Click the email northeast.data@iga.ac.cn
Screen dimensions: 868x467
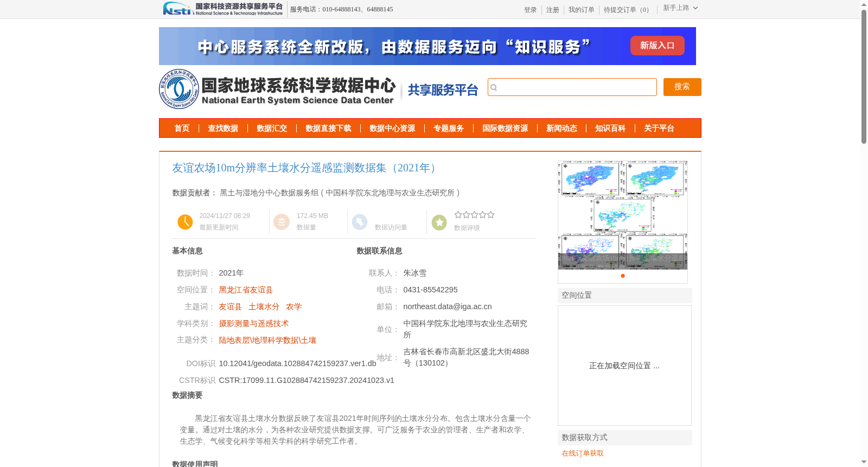[448, 307]
